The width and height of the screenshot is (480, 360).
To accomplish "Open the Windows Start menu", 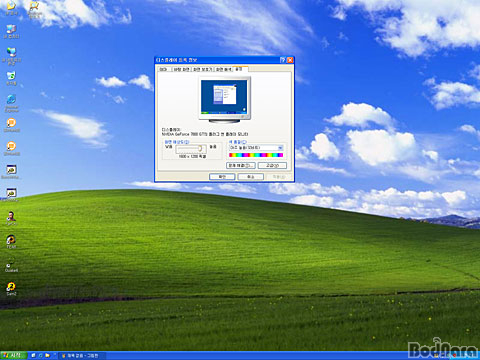I will coord(13,355).
